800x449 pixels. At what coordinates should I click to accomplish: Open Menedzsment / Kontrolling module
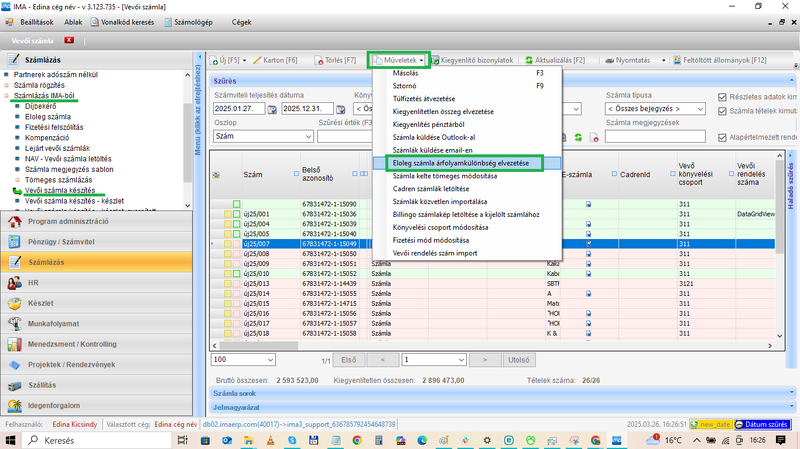click(x=97, y=344)
